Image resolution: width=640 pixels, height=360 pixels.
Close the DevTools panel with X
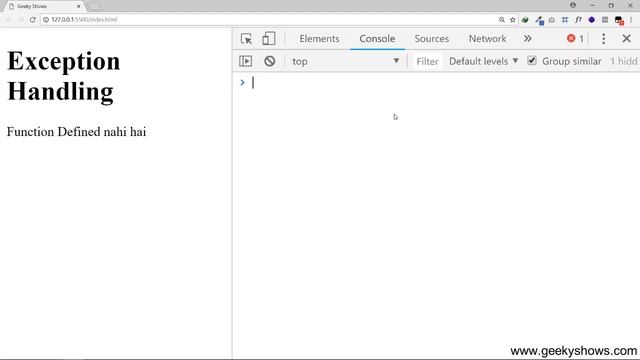tap(627, 39)
